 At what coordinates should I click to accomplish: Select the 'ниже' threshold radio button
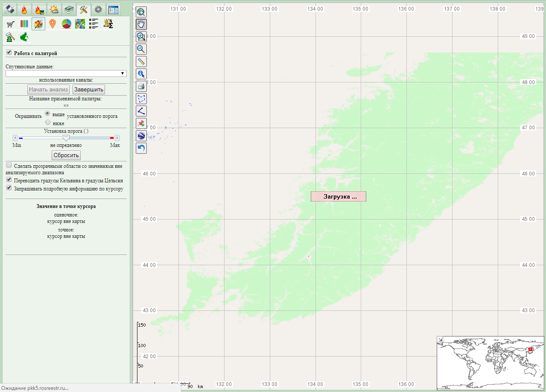[x=47, y=122]
